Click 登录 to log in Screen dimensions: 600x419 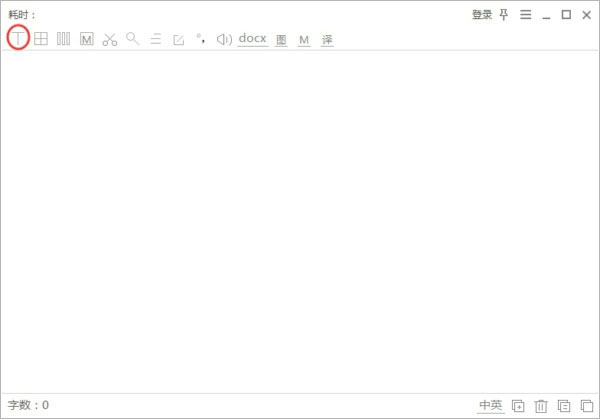482,15
